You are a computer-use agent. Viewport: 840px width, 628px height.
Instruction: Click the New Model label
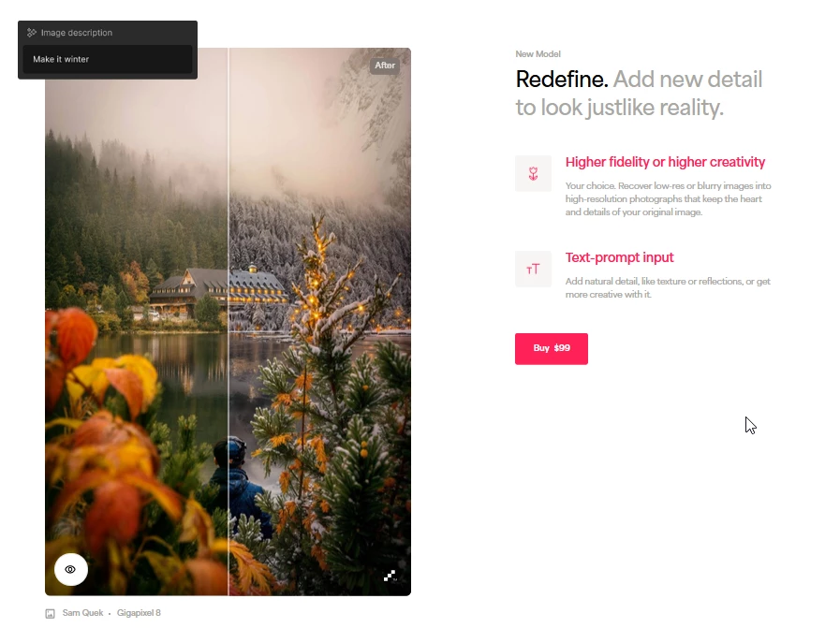pos(538,54)
